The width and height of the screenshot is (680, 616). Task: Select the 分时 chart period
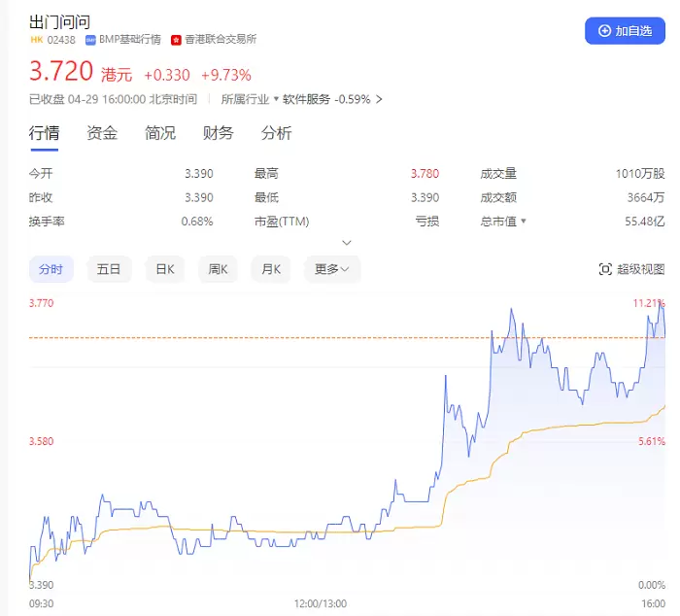click(51, 269)
